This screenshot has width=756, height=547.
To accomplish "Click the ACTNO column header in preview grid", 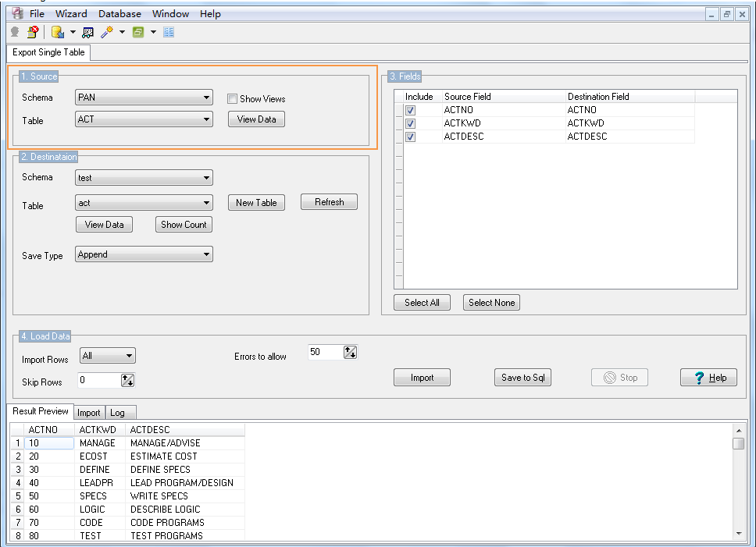I will 48,429.
